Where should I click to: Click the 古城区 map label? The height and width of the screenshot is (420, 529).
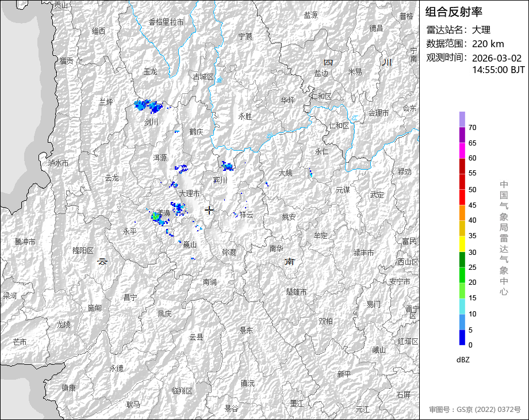coord(204,77)
